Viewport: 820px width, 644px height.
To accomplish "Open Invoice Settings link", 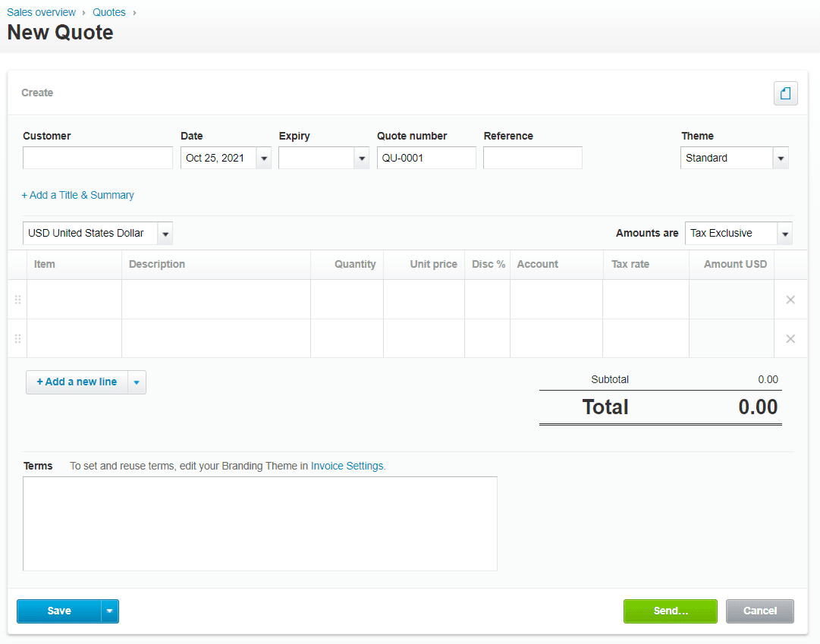I will (x=347, y=467).
